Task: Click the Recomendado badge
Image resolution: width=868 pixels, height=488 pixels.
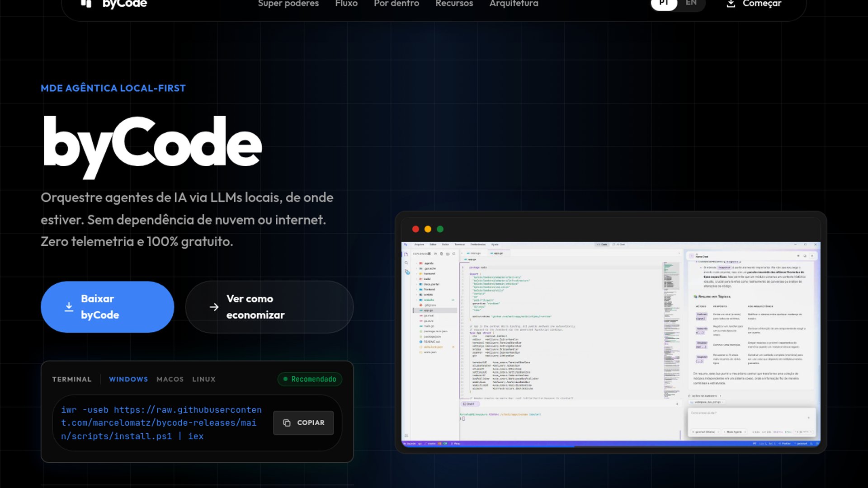Action: click(310, 379)
